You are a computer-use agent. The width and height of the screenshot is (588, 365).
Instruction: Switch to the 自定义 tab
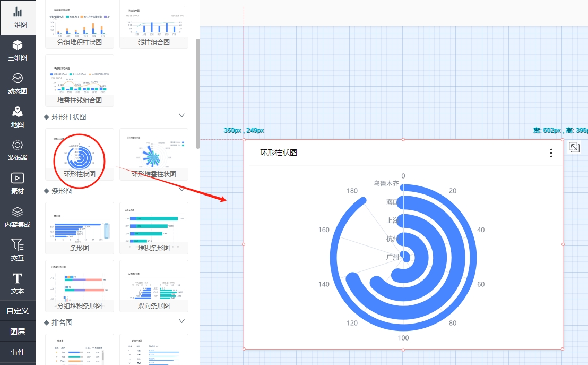(18, 311)
